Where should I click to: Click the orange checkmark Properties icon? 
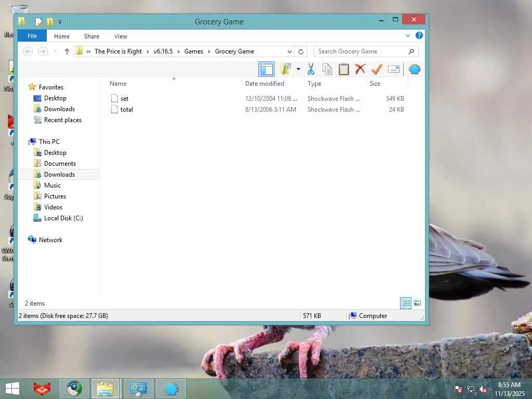click(x=377, y=69)
